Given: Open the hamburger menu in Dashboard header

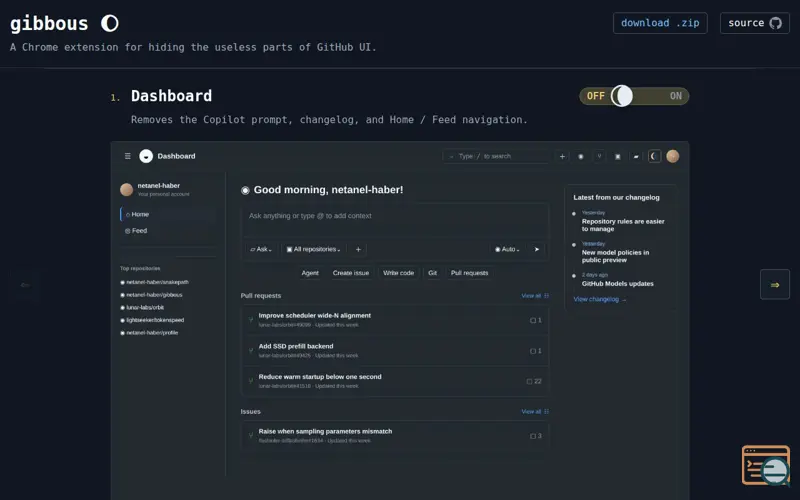Looking at the screenshot, I should point(128,156).
